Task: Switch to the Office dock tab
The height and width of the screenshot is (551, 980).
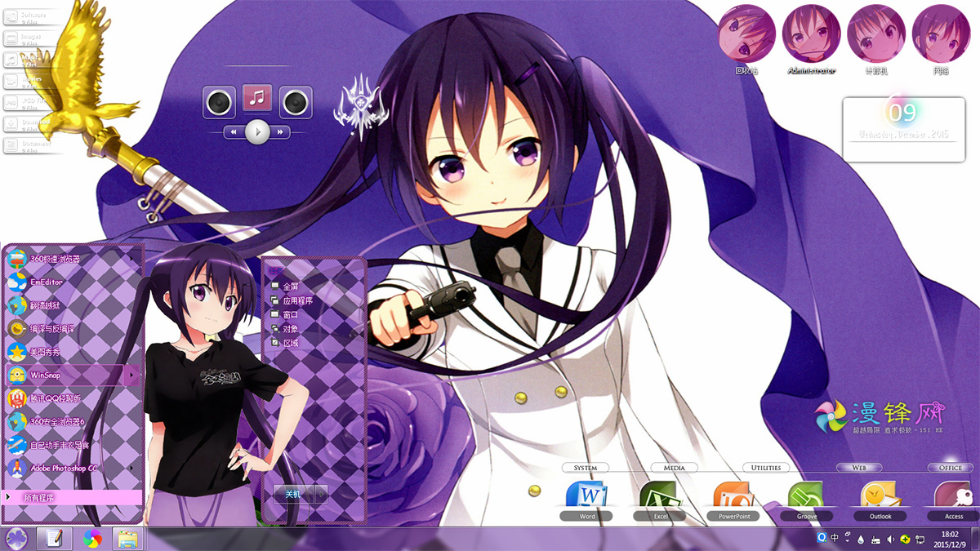Action: 951,468
